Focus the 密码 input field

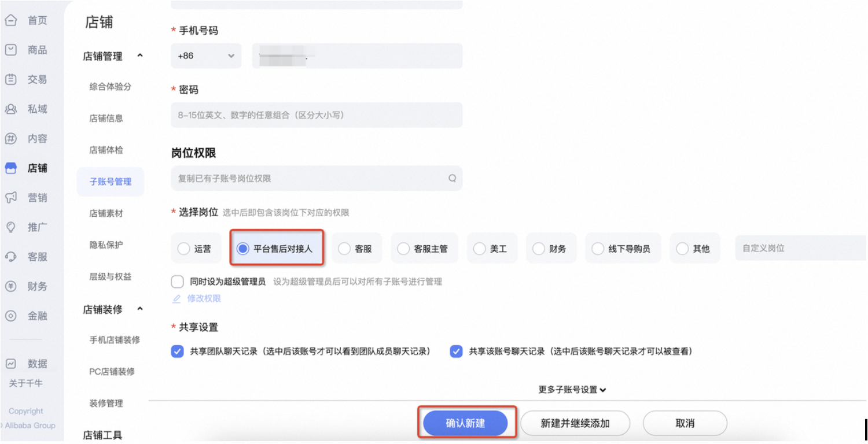coord(317,115)
